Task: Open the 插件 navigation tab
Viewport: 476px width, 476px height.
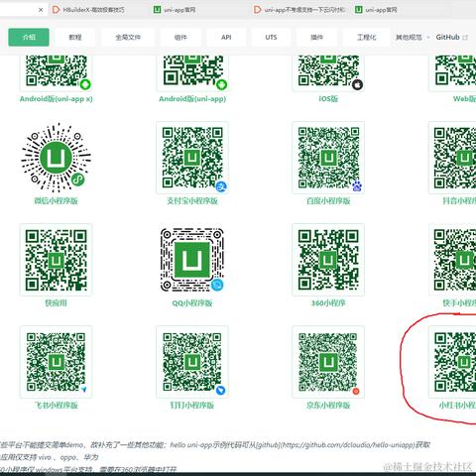Action: tap(316, 37)
